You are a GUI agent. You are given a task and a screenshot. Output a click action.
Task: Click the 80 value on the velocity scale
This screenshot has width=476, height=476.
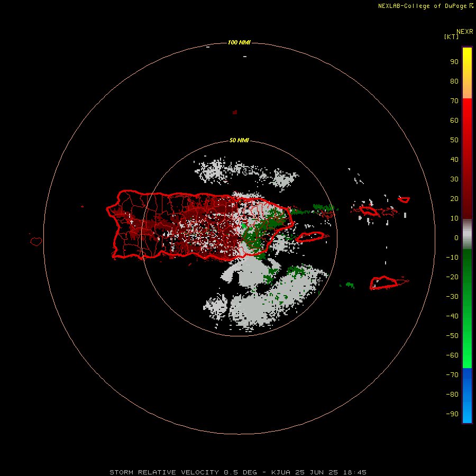coord(454,81)
